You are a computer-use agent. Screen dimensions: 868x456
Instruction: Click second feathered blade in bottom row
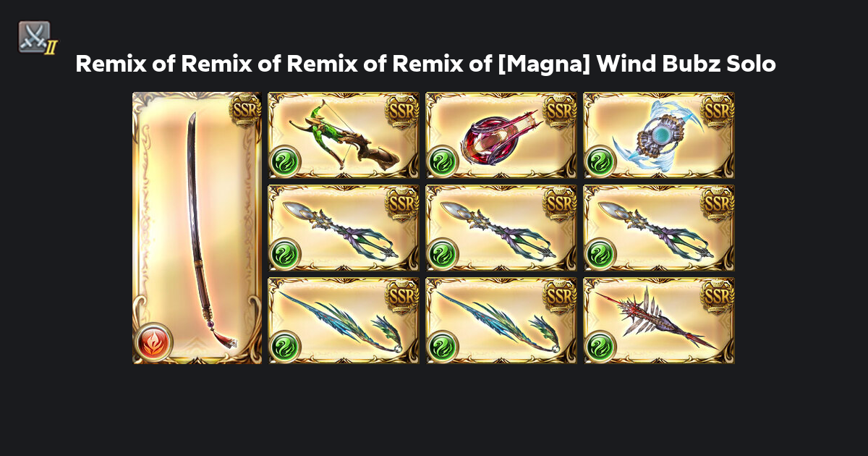501,321
